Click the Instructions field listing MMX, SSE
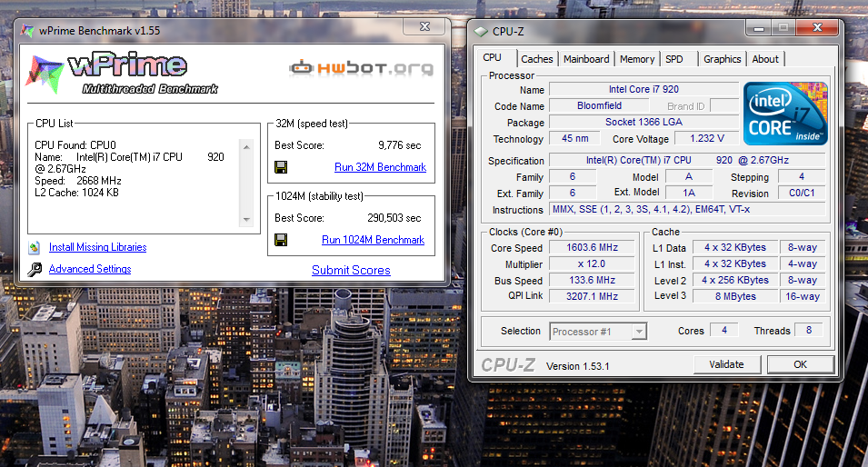Viewport: 868px width, 467px height. coord(687,209)
